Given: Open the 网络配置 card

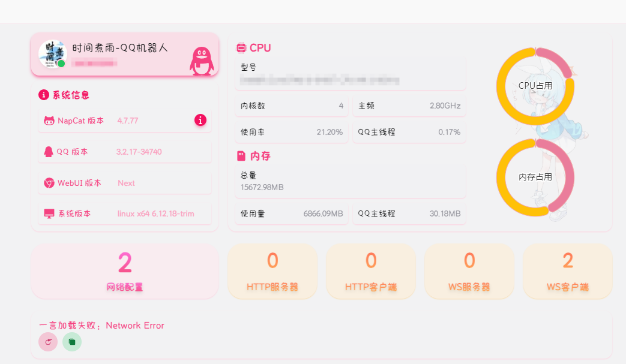Looking at the screenshot, I should tap(125, 272).
